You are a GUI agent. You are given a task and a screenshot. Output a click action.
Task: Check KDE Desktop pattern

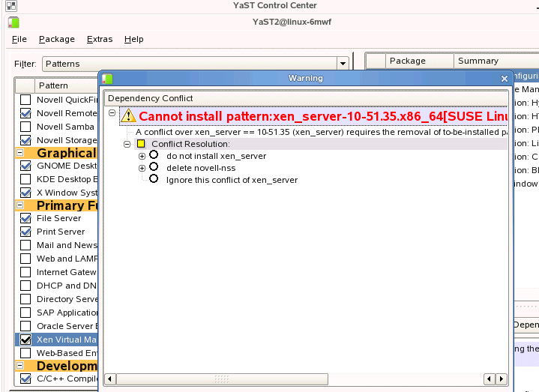coord(25,179)
